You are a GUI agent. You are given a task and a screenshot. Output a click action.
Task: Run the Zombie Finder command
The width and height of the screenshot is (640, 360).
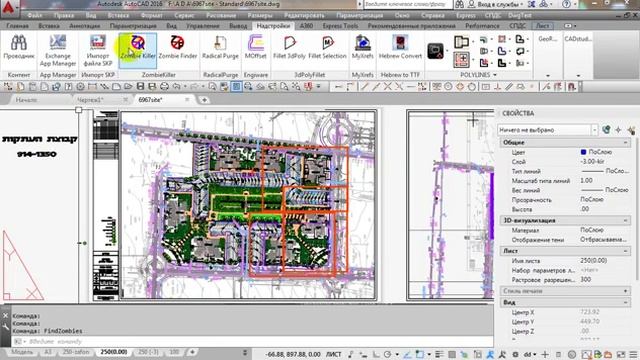178,49
